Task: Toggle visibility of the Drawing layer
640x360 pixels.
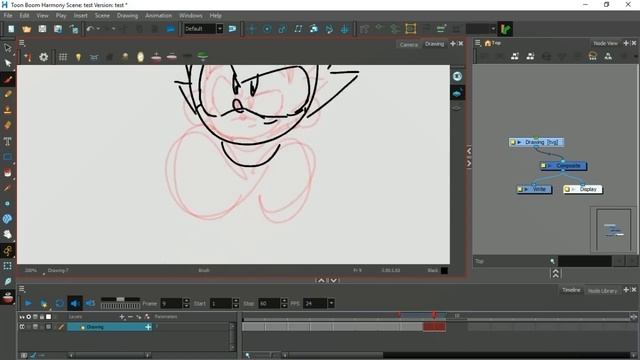Action: (x=22, y=327)
